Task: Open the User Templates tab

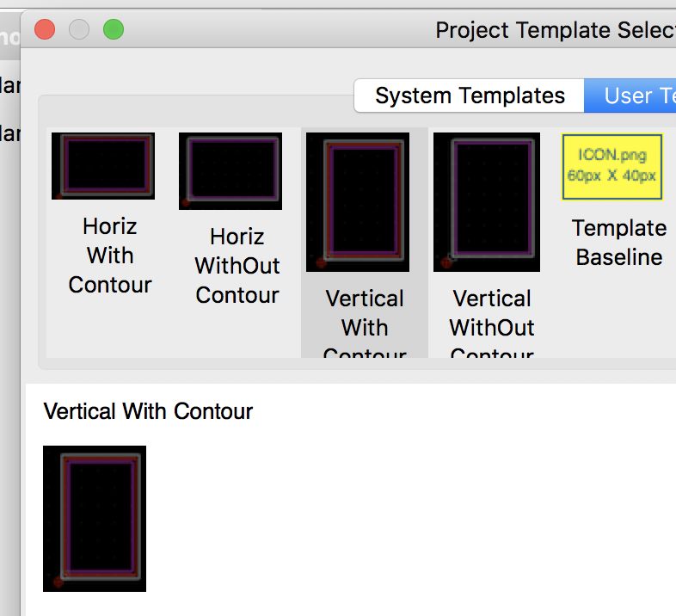Action: click(x=630, y=95)
